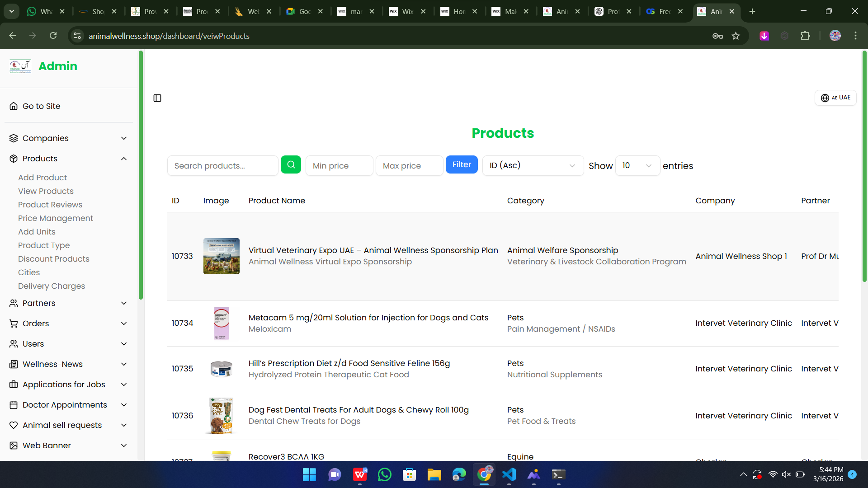
Task: Open the Chrome extensions puzzle icon
Action: 805,36
